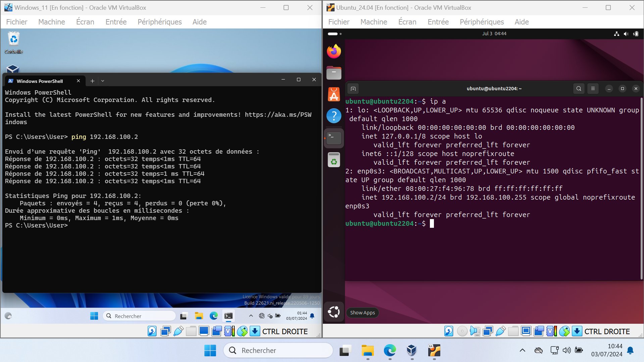Click shared folders indicator in Windows_11 status bar
The image size is (644, 362).
191,331
